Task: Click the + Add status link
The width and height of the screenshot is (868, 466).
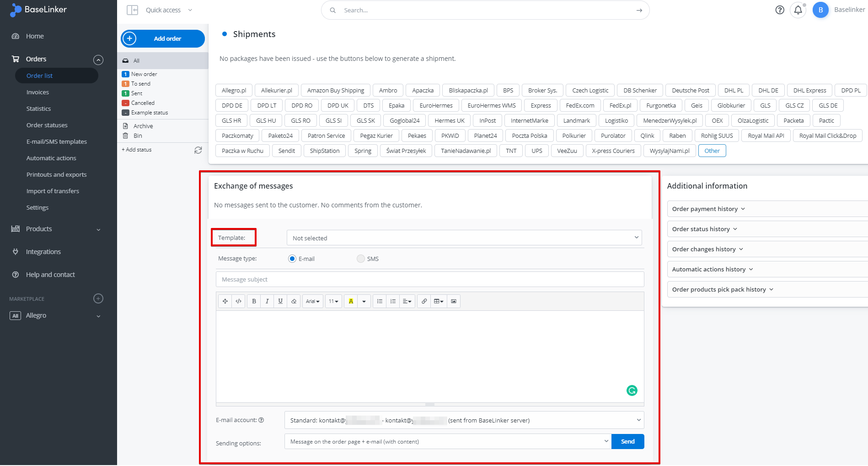Action: click(x=136, y=150)
